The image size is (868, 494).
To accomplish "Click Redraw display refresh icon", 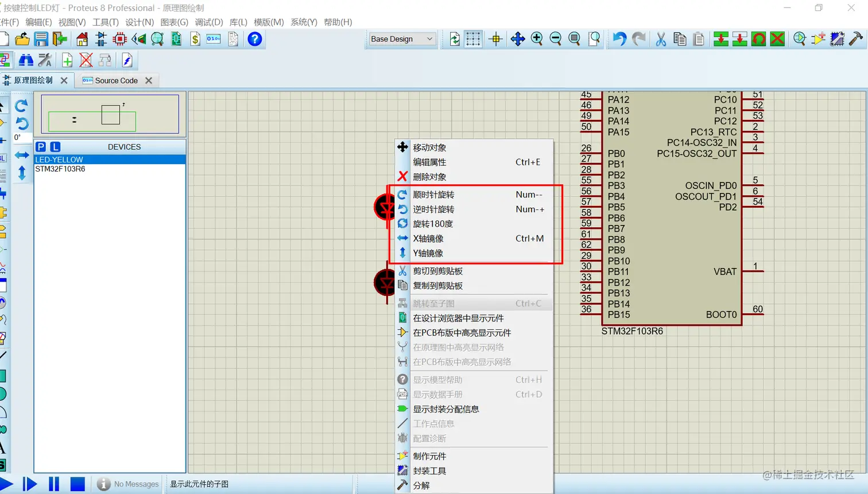I will 455,39.
